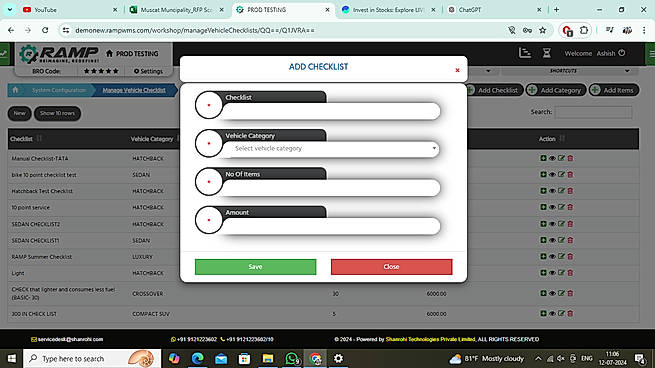Delete the Manual Checklist-TATA row
Viewport: 655px width, 368px height.
[x=570, y=158]
